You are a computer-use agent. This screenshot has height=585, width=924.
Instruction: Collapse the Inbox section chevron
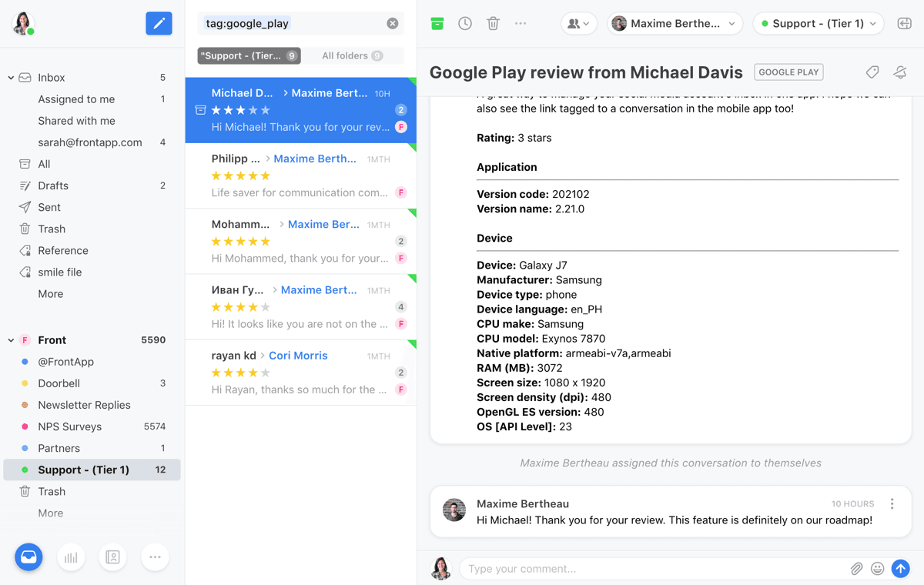[x=11, y=78]
